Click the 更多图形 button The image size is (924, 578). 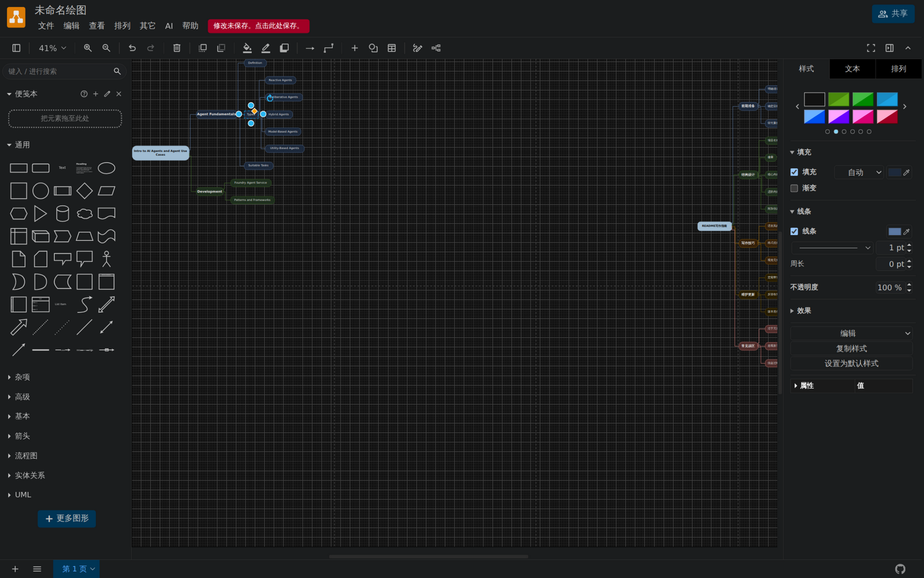pyautogui.click(x=67, y=518)
